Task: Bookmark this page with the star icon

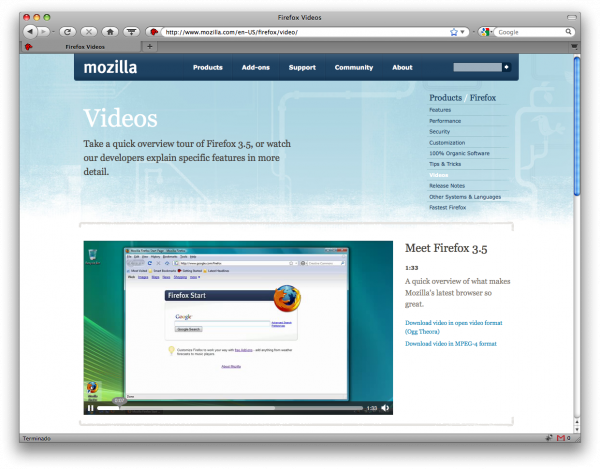Action: (x=454, y=32)
